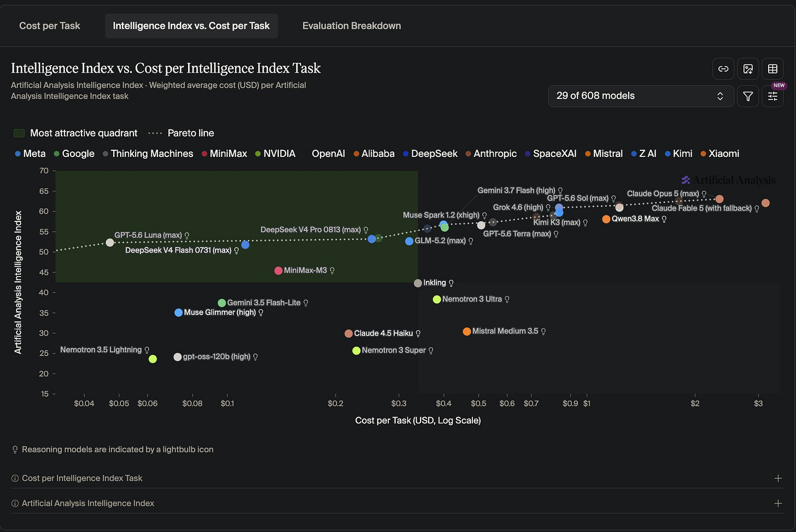Screen dimensions: 796x532
Task: Switch to the Evaluation Breakdown tab
Action: [352, 26]
